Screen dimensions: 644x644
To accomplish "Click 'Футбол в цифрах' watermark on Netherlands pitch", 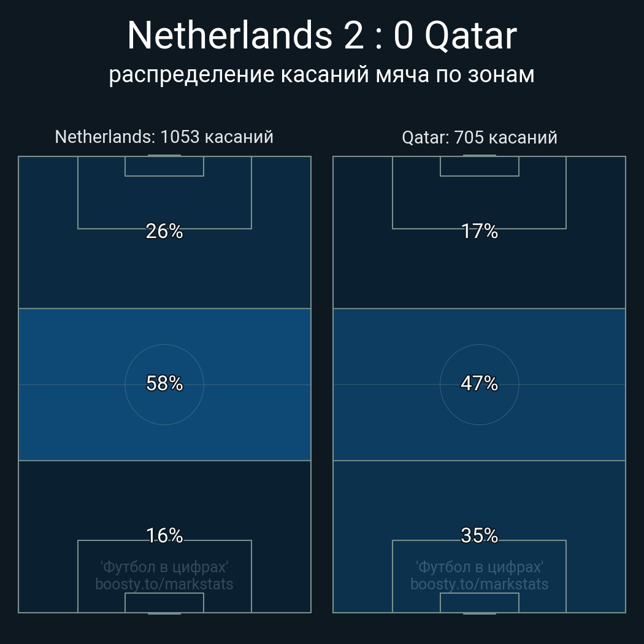I will click(x=164, y=567).
